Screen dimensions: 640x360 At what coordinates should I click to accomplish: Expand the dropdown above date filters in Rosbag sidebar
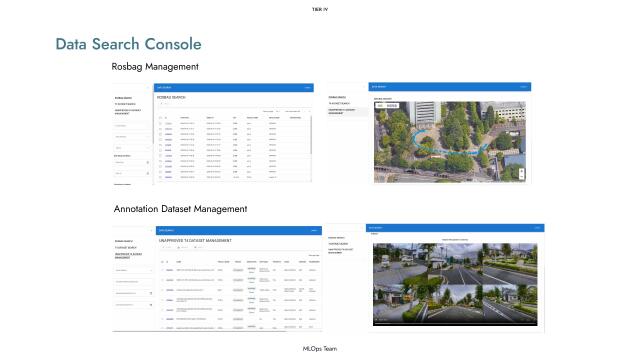(x=132, y=148)
